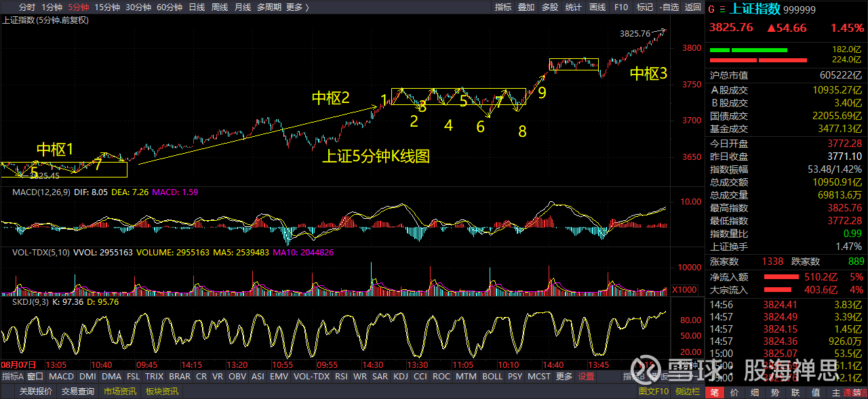This screenshot has width=868, height=399.
Task: Click the 多股 multi-stock button
Action: point(550,7)
